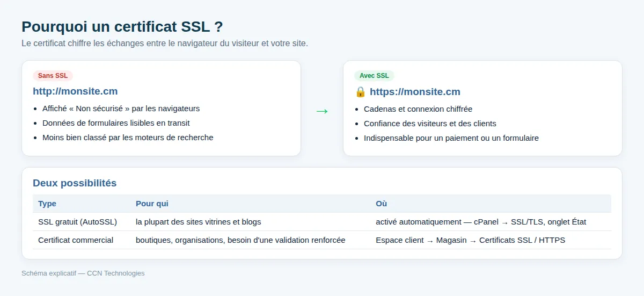Click the 'Où' column header

point(381,204)
